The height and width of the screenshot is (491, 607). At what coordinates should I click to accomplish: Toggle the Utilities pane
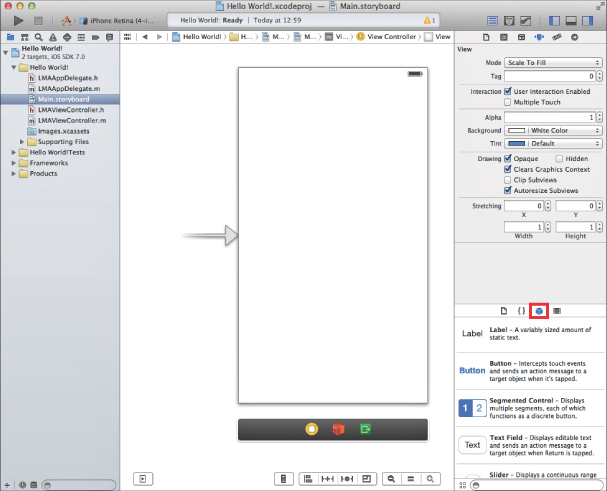[588, 21]
